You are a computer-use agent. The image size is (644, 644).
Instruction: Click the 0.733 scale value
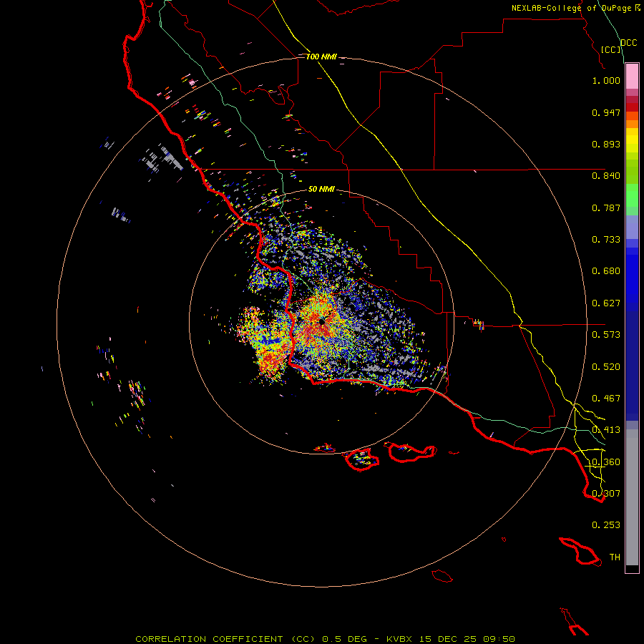(x=606, y=240)
